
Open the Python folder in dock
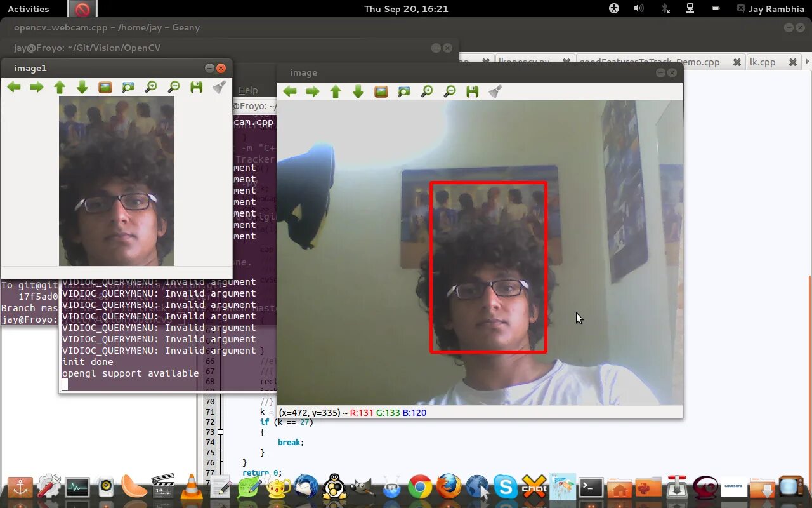[648, 487]
